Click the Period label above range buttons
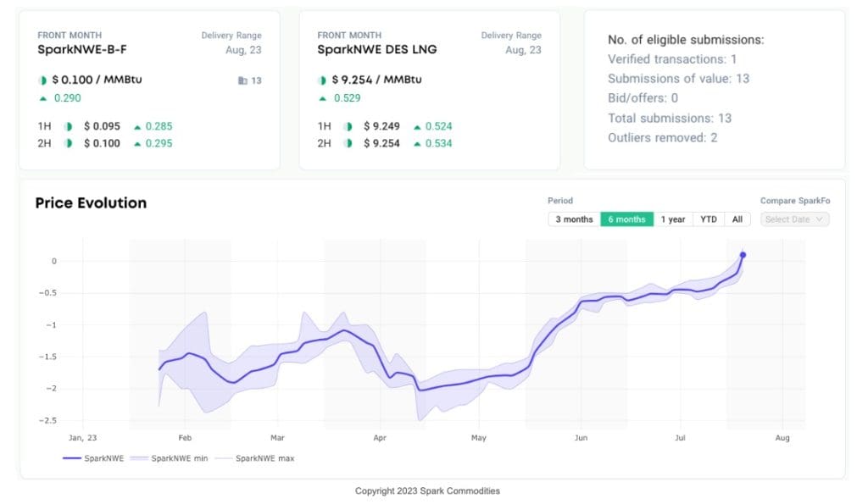Viewport: 868px width, 504px height. [x=560, y=201]
